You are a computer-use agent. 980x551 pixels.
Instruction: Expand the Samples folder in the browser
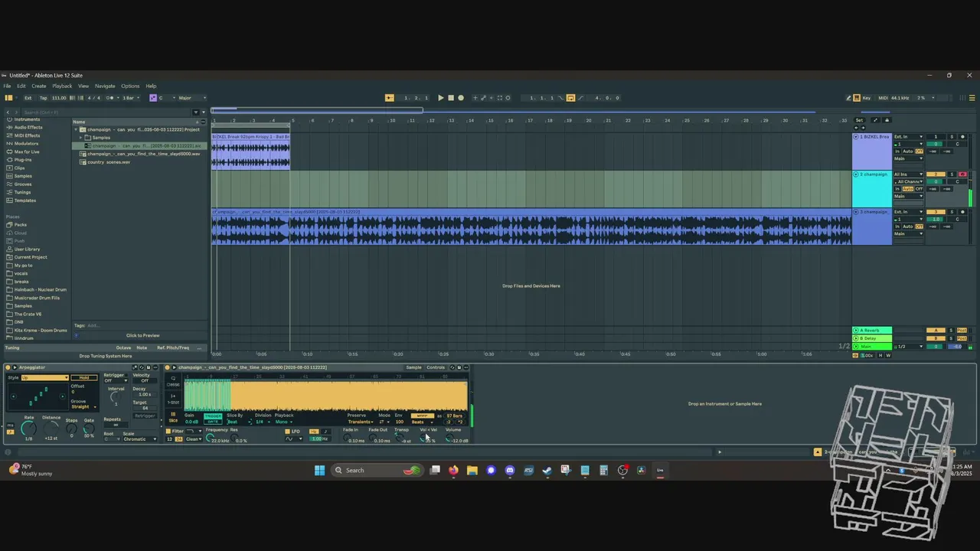(82, 138)
